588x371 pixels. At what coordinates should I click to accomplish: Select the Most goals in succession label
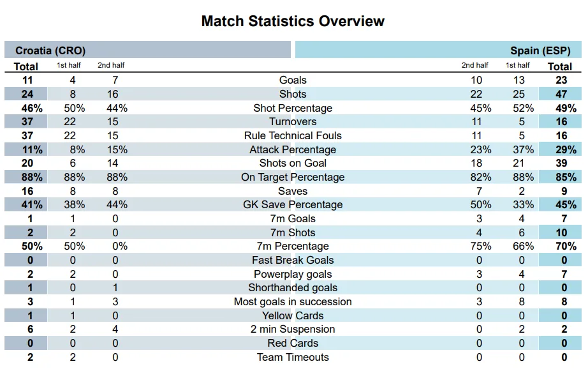pos(293,301)
